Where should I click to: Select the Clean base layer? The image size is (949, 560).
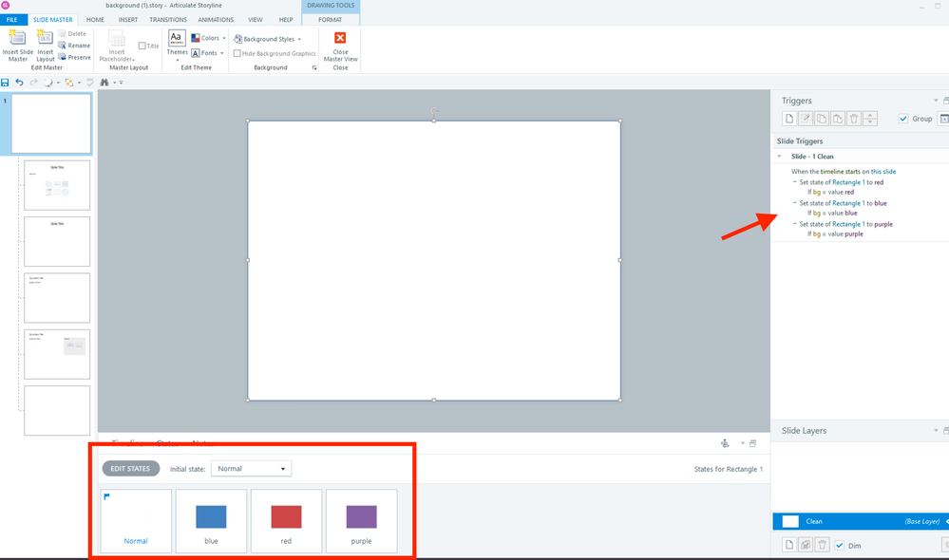pyautogui.click(x=861, y=521)
